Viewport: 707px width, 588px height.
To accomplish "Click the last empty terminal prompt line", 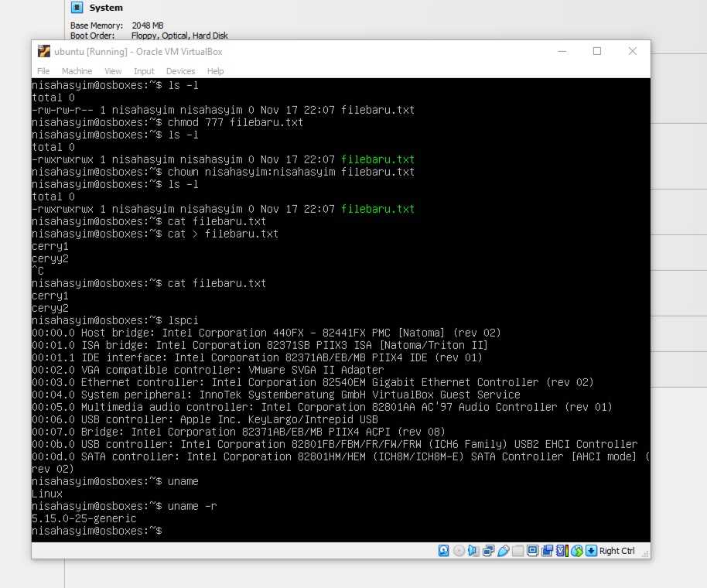I will pos(97,531).
